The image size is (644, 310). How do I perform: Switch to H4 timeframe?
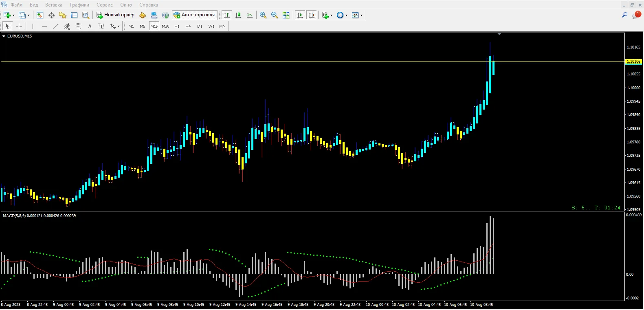[188, 26]
